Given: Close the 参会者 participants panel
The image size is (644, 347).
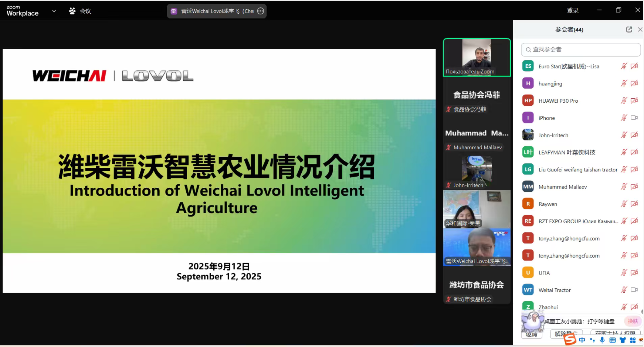Looking at the screenshot, I should (x=640, y=30).
